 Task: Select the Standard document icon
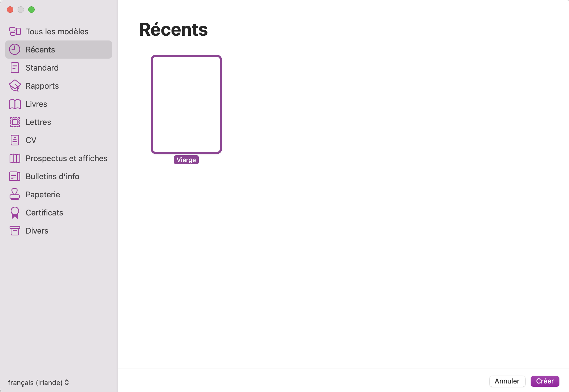[x=15, y=68]
